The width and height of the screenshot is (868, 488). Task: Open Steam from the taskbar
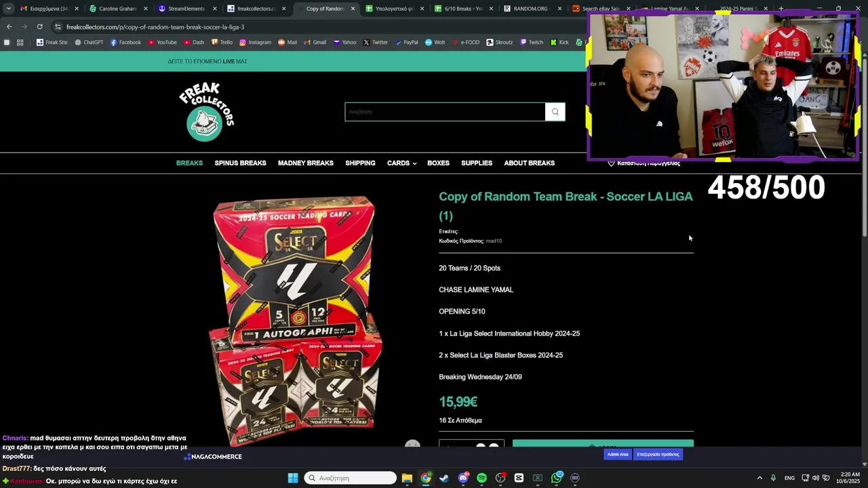point(444,478)
